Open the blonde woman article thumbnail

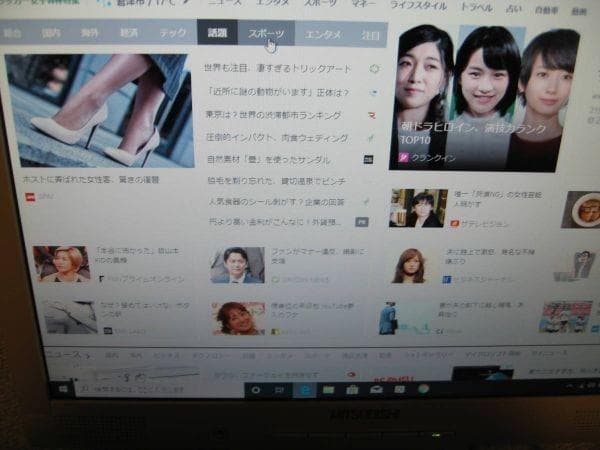61,264
